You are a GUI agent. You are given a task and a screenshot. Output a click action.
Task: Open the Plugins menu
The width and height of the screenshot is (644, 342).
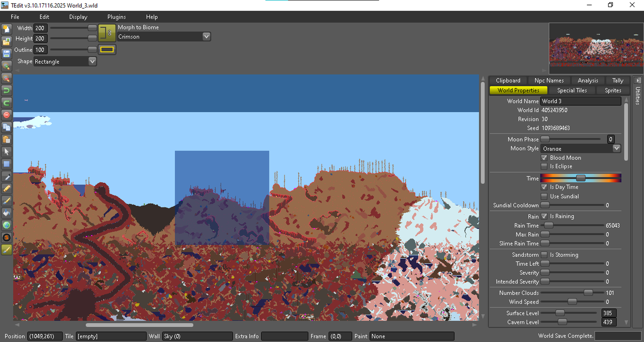point(116,17)
